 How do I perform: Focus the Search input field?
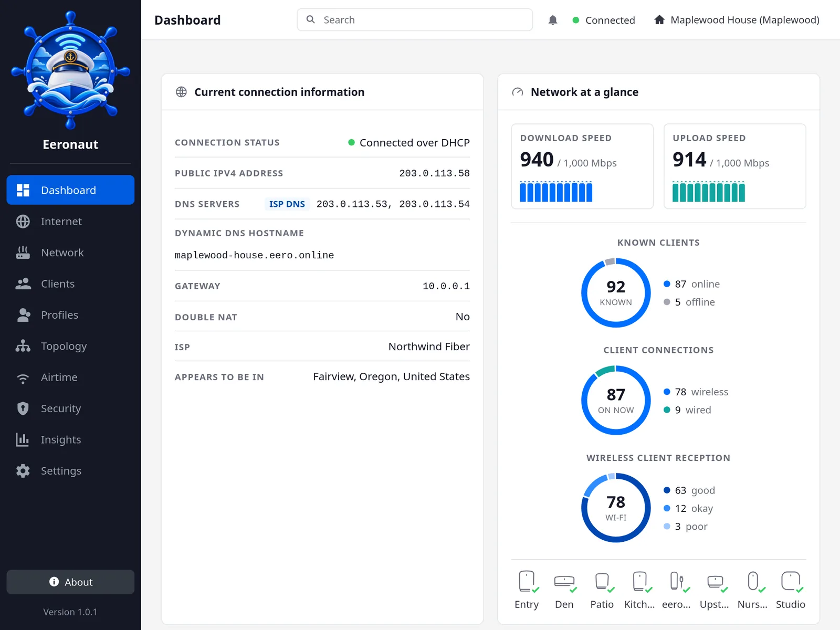click(x=415, y=20)
